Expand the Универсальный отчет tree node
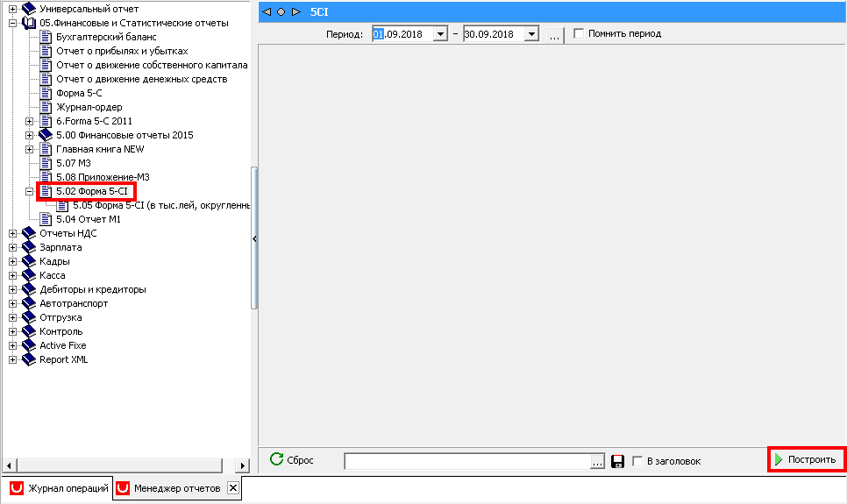This screenshot has width=847, height=504. coord(12,9)
